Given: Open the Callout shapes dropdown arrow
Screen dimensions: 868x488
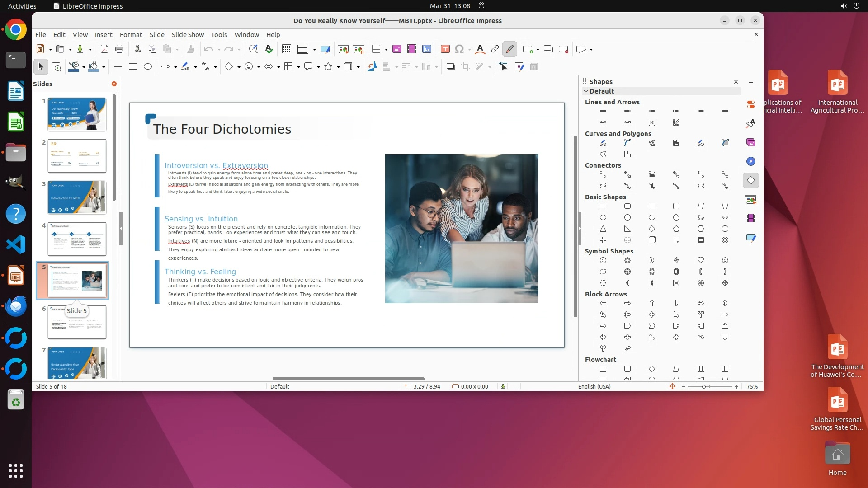Looking at the screenshot, I should pos(318,67).
